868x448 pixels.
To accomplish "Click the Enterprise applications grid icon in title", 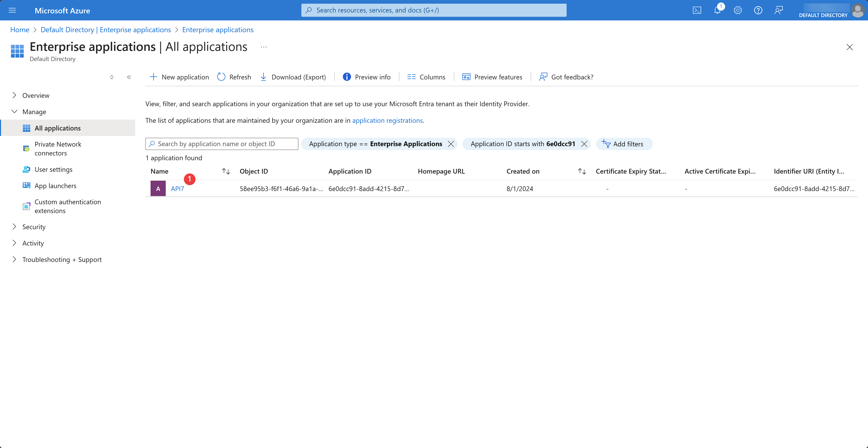I will point(17,51).
